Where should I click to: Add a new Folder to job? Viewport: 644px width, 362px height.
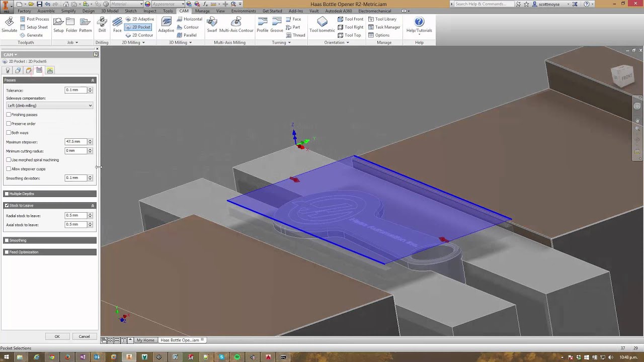[x=71, y=25]
